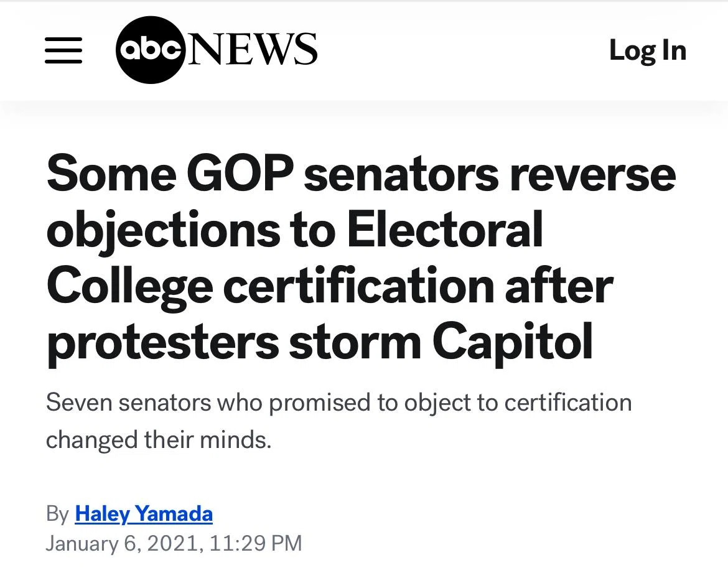Click the 11:29 PM timestamp
Screen dimensions: 728x583
coord(256,544)
